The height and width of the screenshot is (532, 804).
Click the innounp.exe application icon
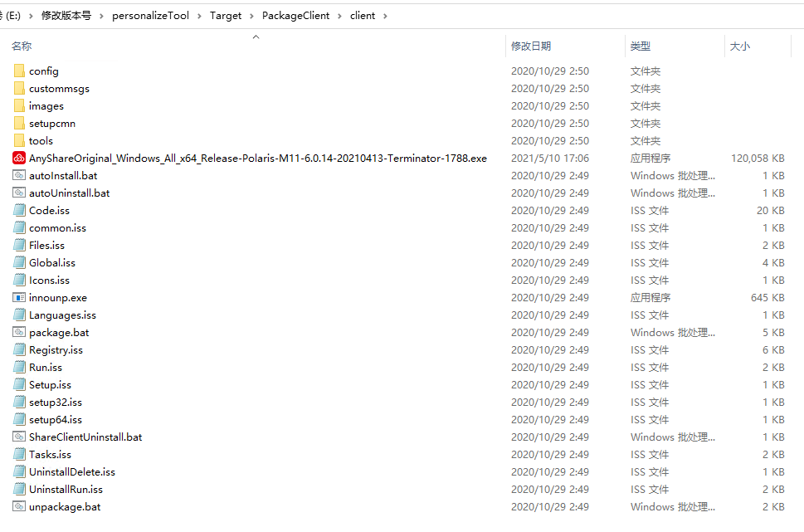[x=19, y=298]
